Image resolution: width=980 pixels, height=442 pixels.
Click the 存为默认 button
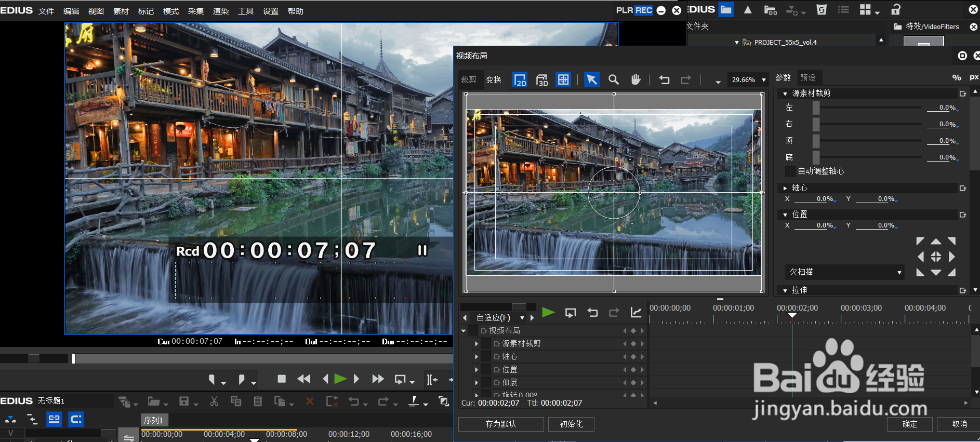(501, 424)
